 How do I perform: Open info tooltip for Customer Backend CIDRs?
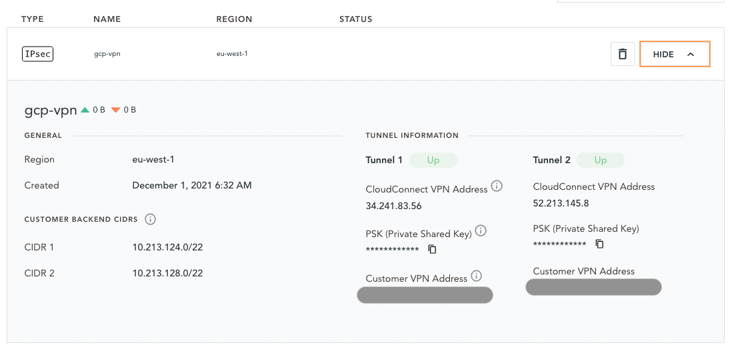[x=150, y=219]
